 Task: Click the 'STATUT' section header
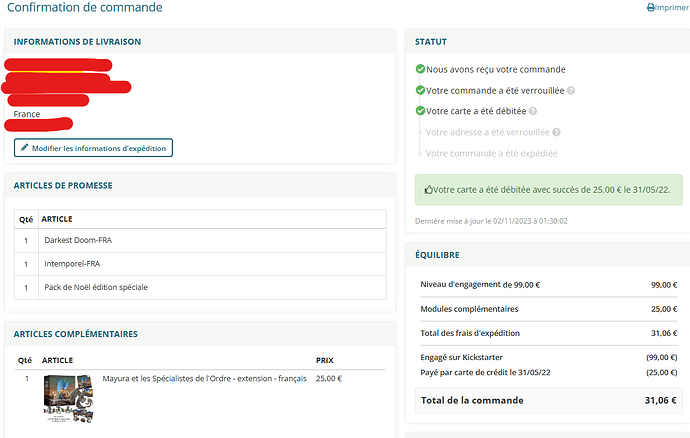[x=431, y=42]
